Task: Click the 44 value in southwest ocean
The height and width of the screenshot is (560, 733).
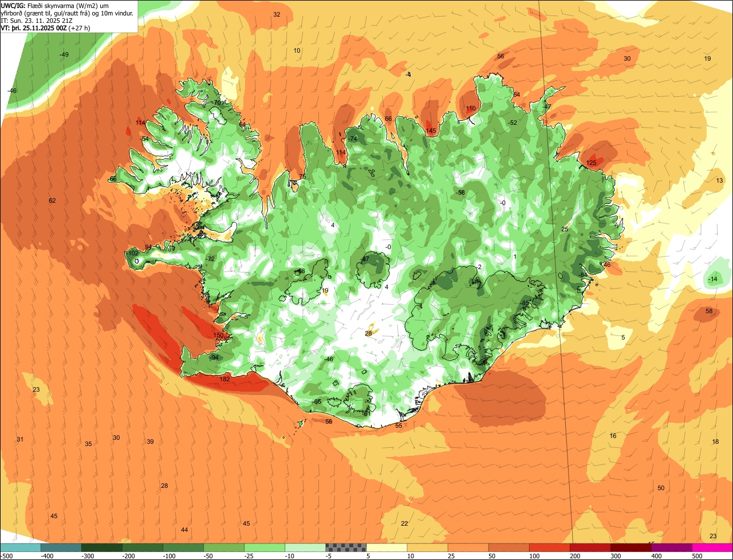Action: [x=184, y=530]
